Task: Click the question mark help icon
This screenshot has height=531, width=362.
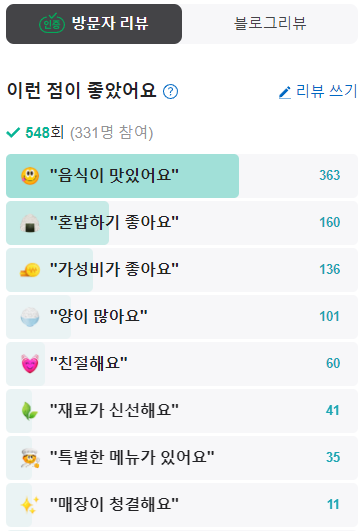Action: point(170,91)
